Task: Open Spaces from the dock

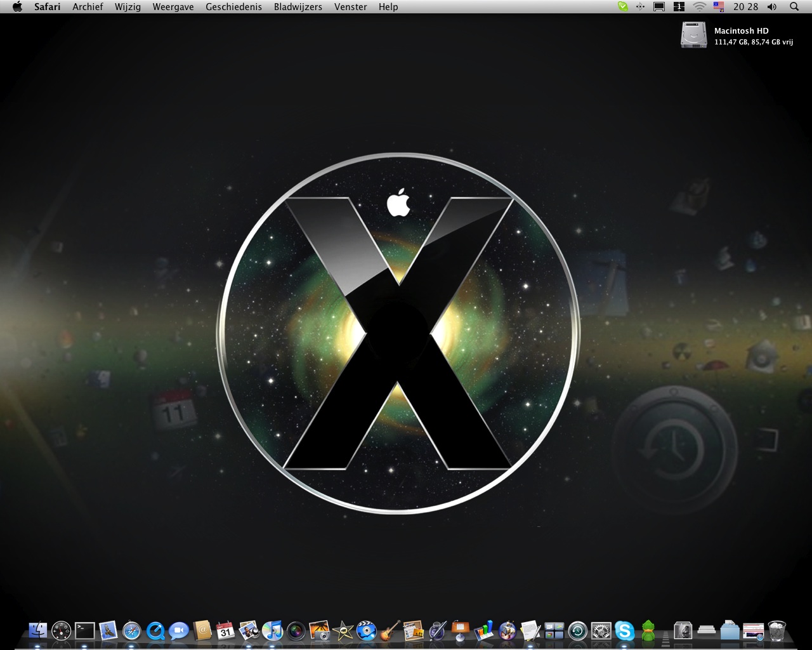Action: tap(554, 630)
